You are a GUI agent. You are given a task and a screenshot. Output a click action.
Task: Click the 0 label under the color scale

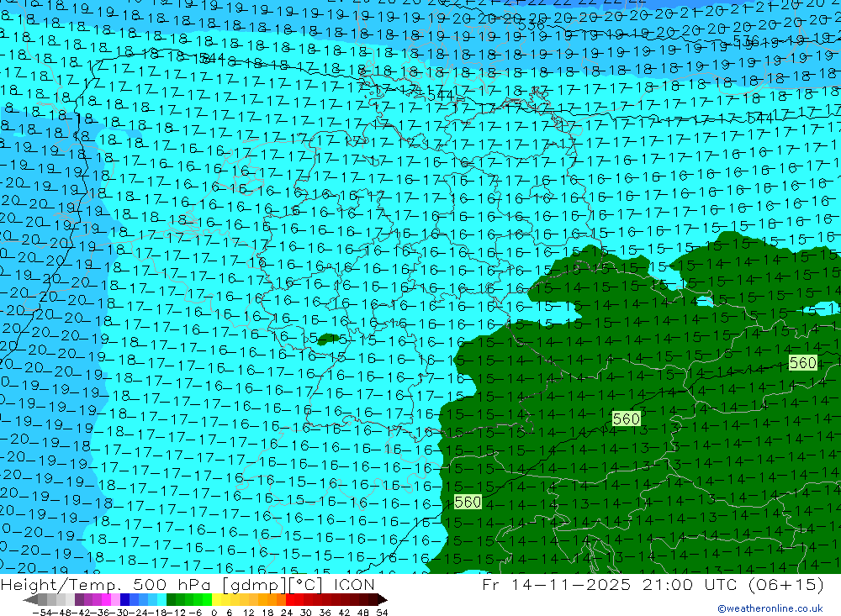[214, 613]
